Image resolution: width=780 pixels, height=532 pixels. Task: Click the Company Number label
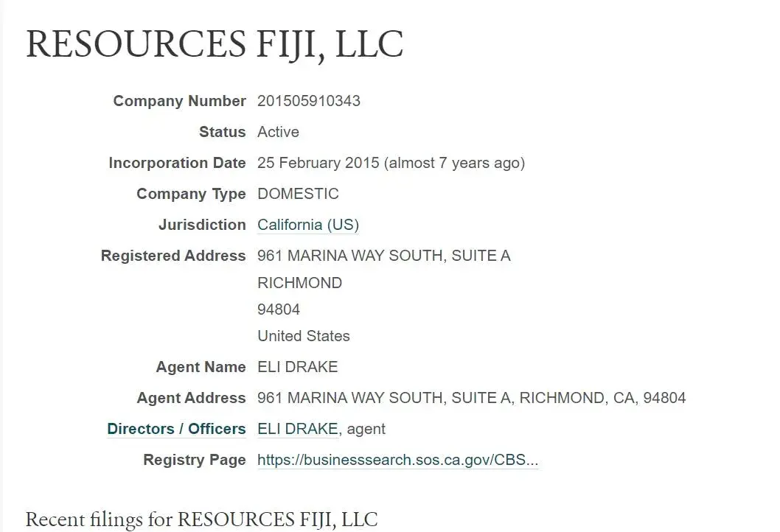pyautogui.click(x=179, y=101)
